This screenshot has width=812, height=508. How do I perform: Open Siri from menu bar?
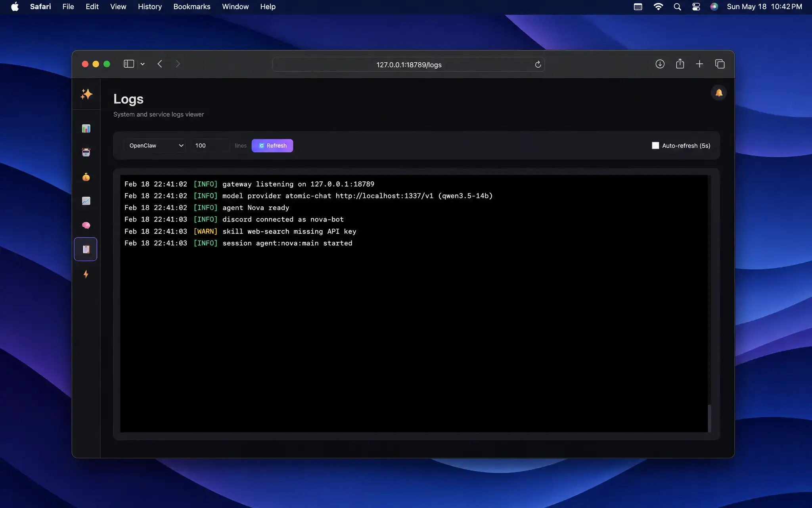[x=714, y=7]
